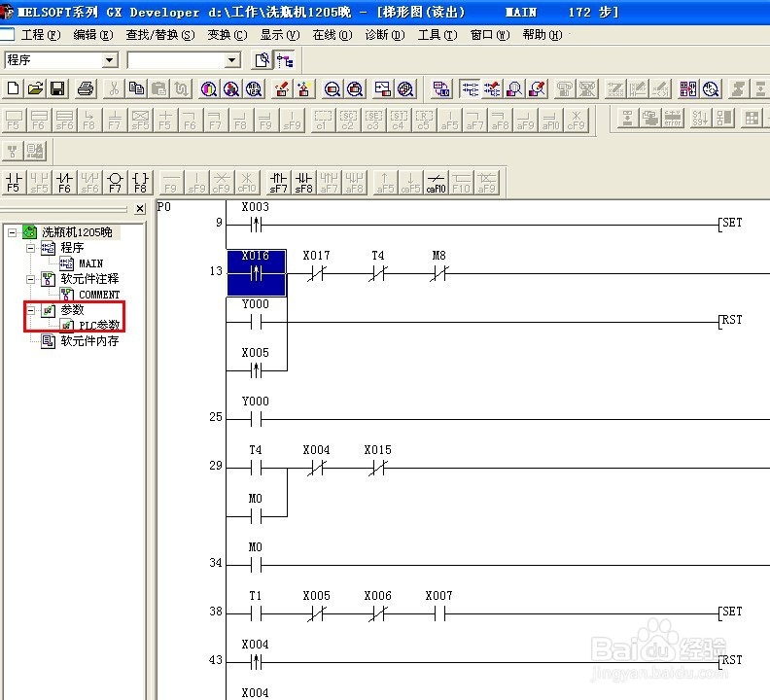Toggle project data list display icon
The image size is (770, 700).
(x=285, y=60)
